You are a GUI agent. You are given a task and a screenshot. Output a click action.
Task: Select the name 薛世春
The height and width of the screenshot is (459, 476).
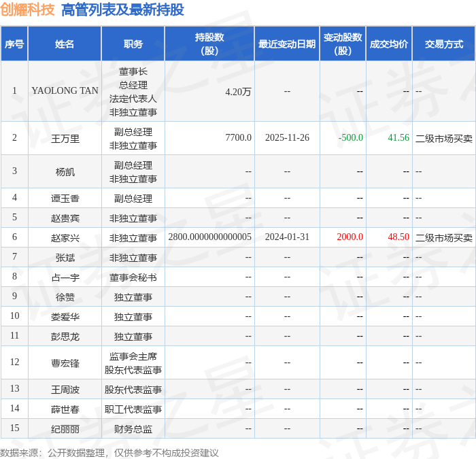65,409
